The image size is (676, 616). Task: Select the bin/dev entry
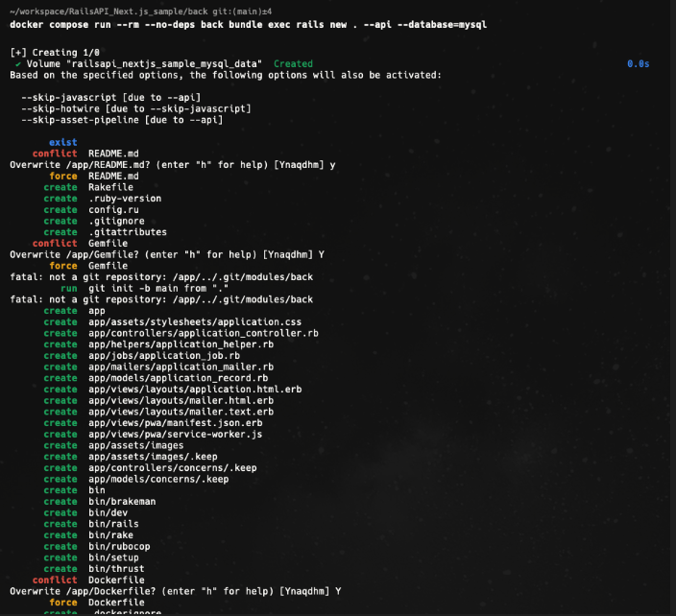(x=109, y=512)
